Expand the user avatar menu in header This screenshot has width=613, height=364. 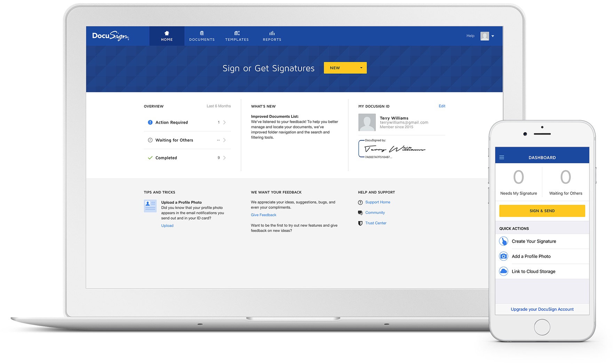coord(487,36)
